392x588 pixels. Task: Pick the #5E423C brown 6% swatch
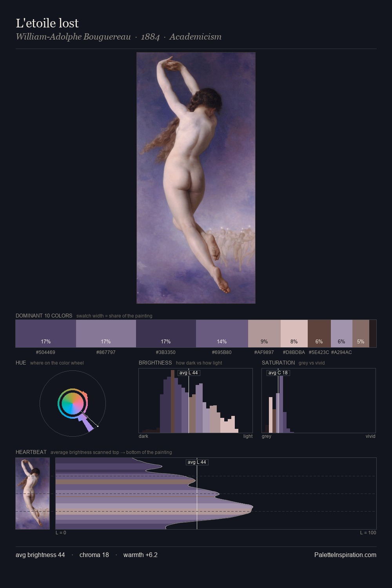[x=319, y=334]
